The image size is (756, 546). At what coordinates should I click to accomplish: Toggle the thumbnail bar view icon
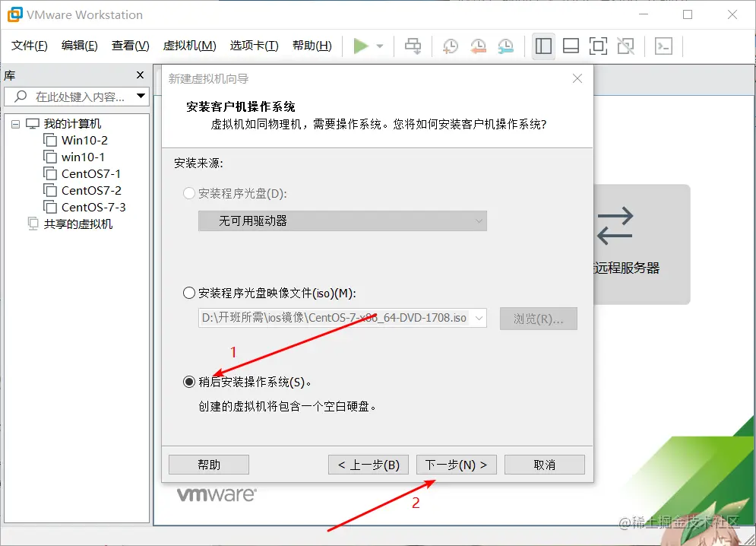571,46
